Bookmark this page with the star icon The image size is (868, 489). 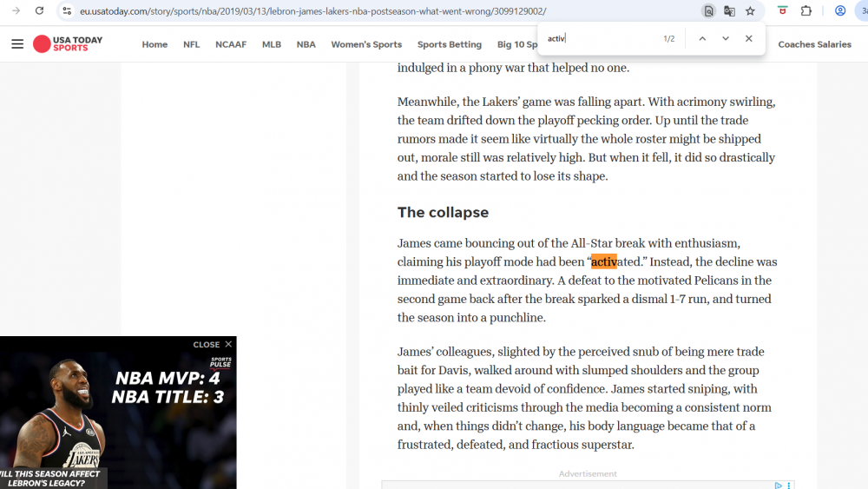(750, 11)
